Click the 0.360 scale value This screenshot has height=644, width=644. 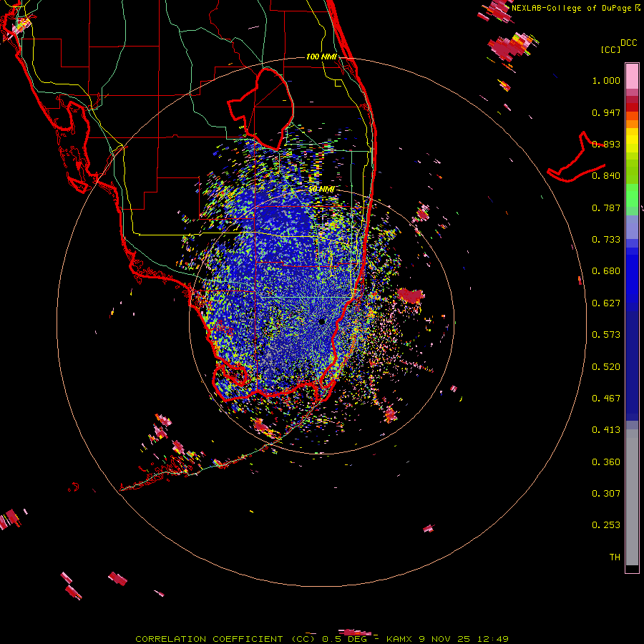click(x=606, y=462)
